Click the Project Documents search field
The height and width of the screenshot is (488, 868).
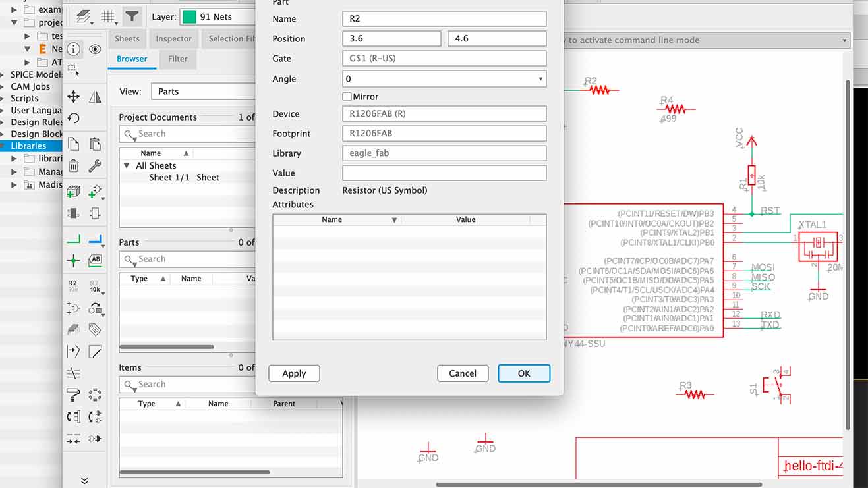point(187,134)
